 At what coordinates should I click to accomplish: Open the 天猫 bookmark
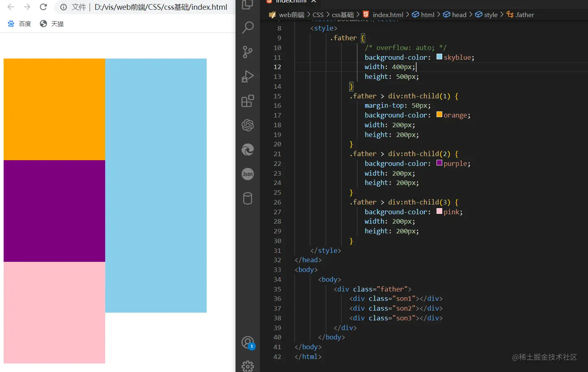52,24
